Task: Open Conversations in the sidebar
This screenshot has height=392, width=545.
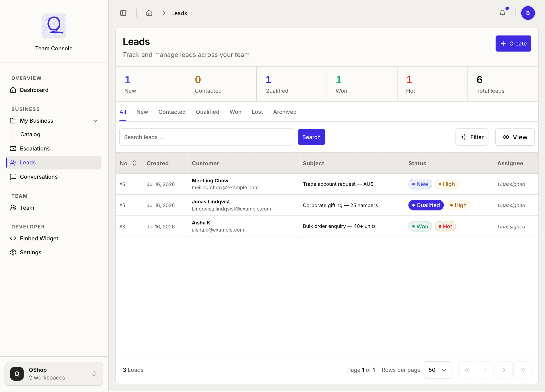Action: 54,177
